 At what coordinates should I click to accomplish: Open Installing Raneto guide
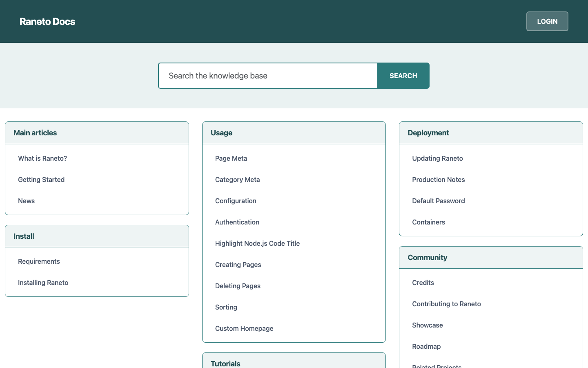[43, 283]
